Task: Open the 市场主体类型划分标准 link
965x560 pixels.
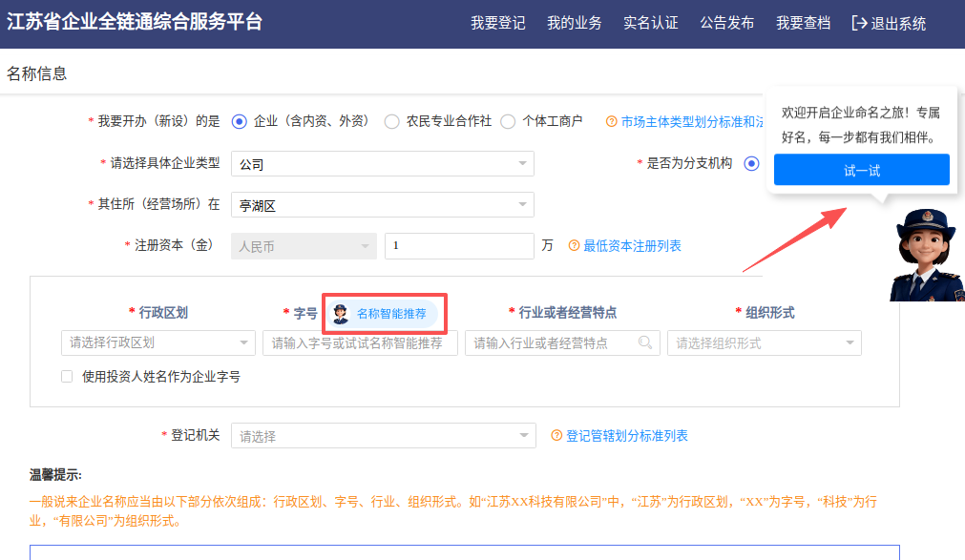Action: point(692,122)
